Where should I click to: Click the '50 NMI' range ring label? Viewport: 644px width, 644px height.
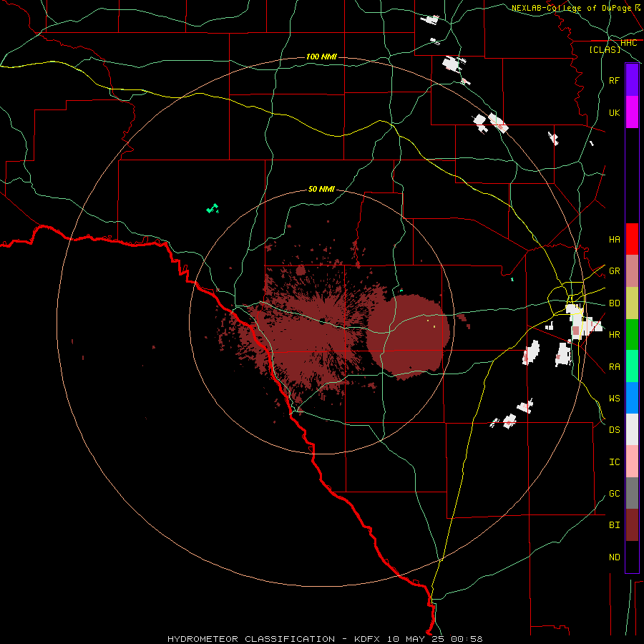pyautogui.click(x=321, y=189)
